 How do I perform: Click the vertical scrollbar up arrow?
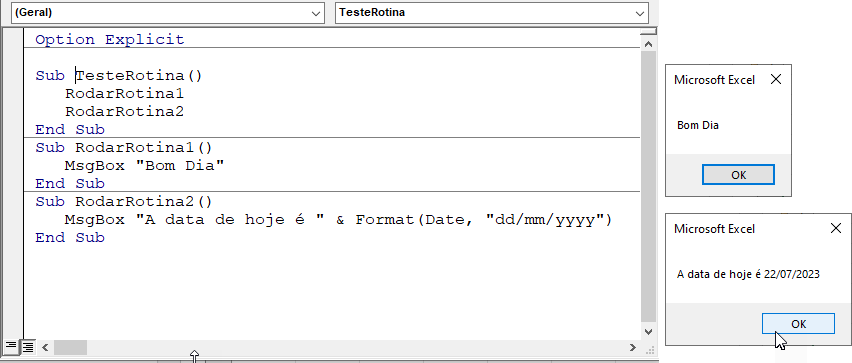point(648,43)
